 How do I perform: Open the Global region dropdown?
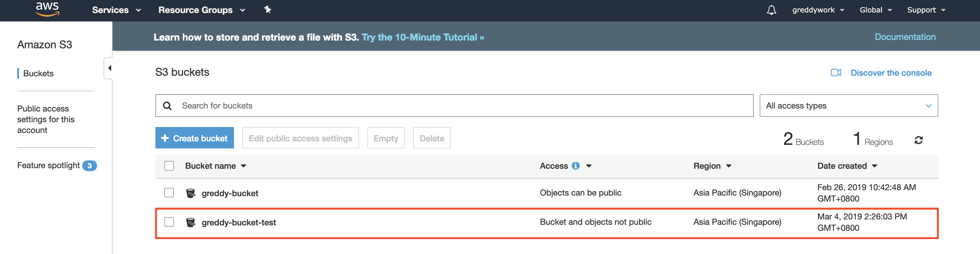876,10
